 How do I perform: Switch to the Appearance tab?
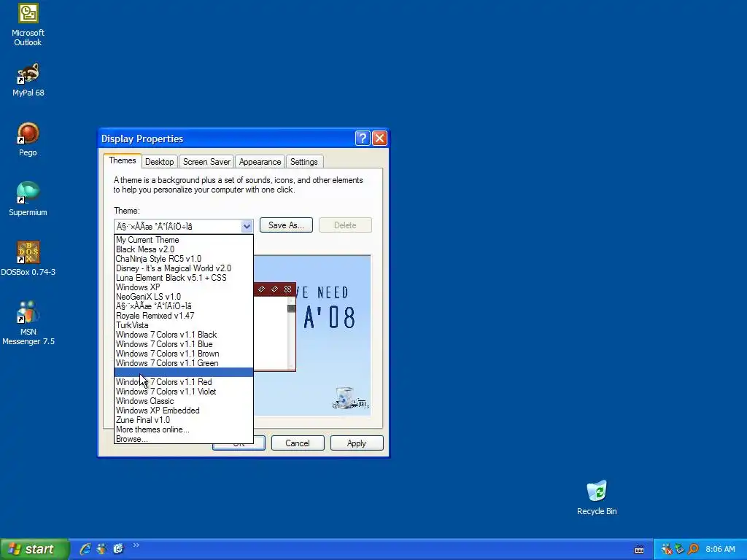(260, 162)
